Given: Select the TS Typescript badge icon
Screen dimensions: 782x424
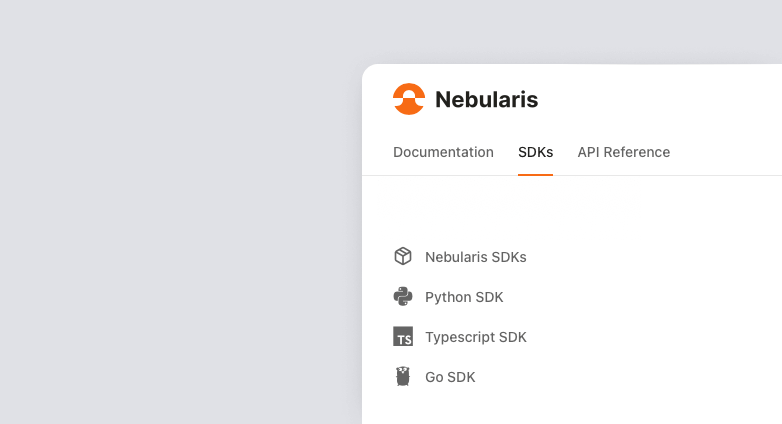Looking at the screenshot, I should click(x=403, y=337).
